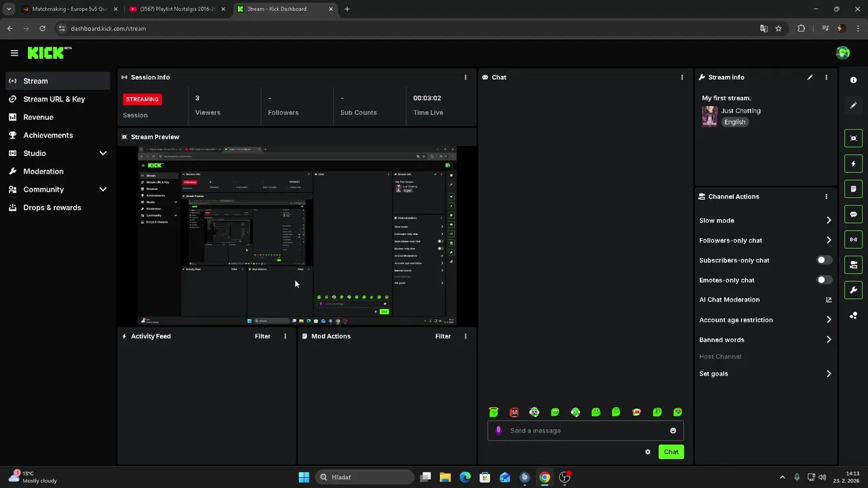Viewport: 868px width, 488px height.
Task: Open File Explorer from the taskbar
Action: pos(446,477)
